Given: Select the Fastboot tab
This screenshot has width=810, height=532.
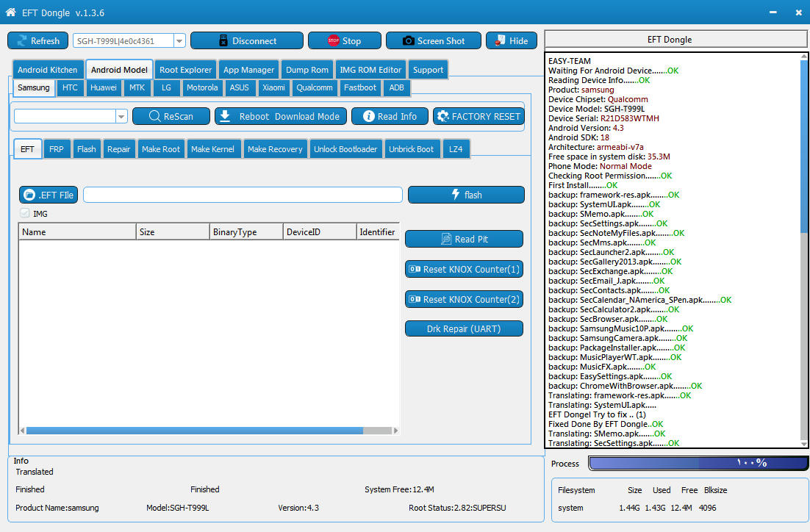Looking at the screenshot, I should coord(360,87).
